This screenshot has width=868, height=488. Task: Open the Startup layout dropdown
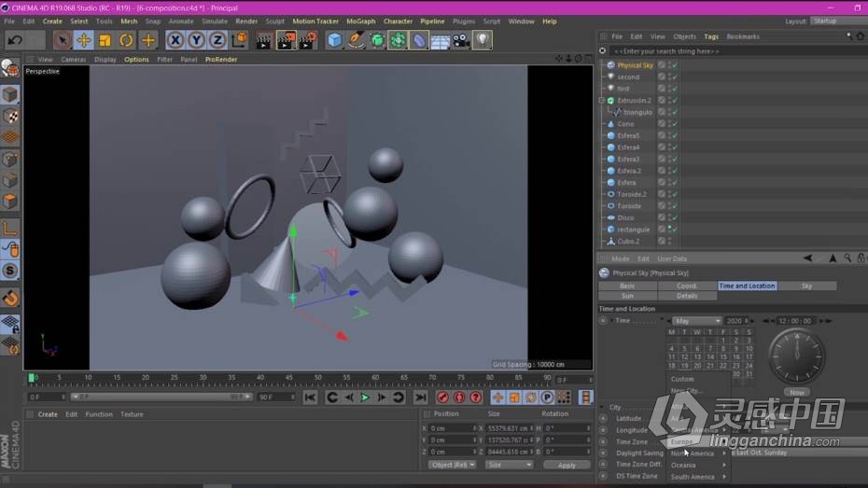(839, 21)
